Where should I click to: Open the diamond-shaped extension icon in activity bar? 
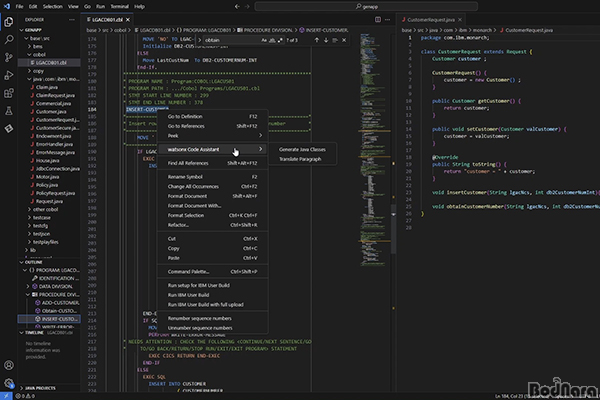[x=8, y=129]
